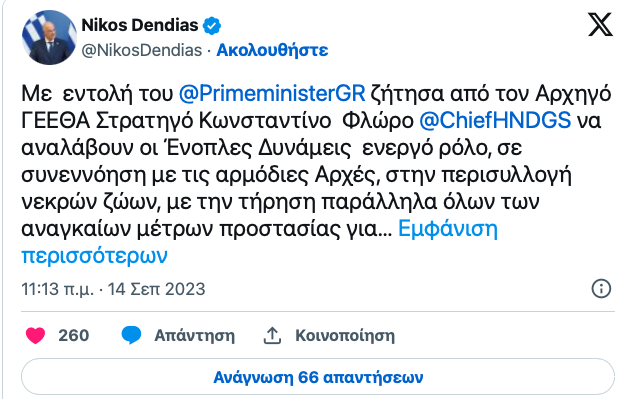Click the Απάντηση reply label
This screenshot has height=399, width=631.
[x=195, y=335]
